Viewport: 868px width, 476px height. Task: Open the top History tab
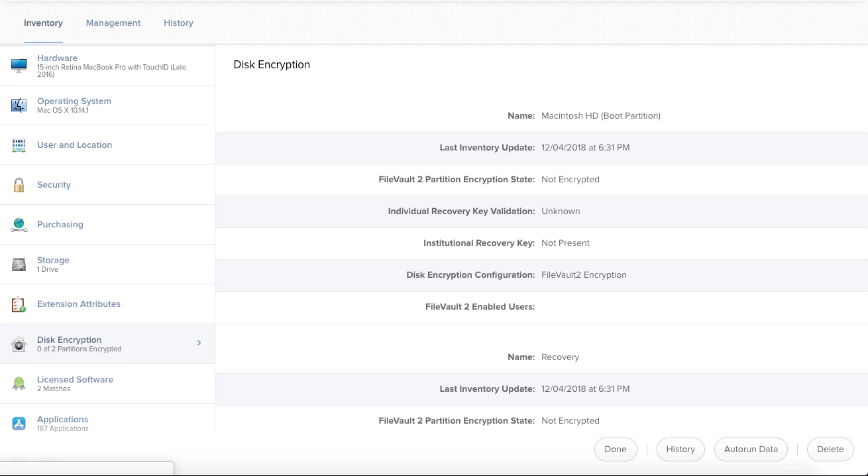(x=178, y=23)
